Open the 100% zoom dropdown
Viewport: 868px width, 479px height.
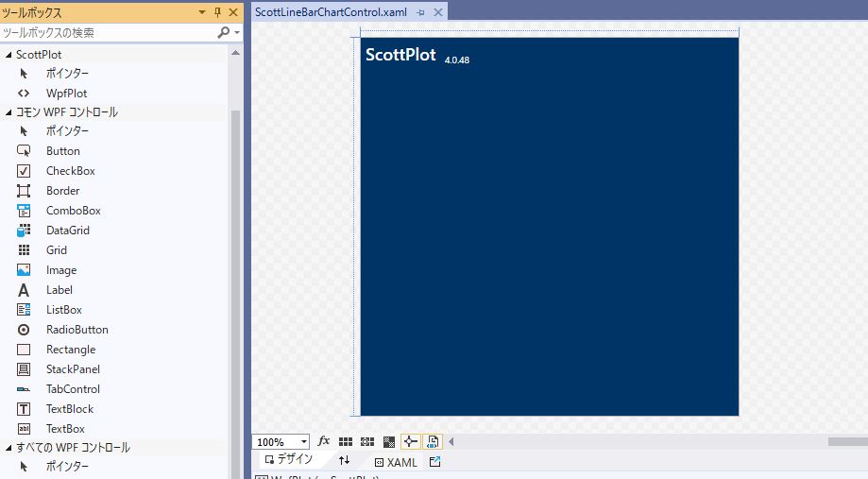click(304, 442)
